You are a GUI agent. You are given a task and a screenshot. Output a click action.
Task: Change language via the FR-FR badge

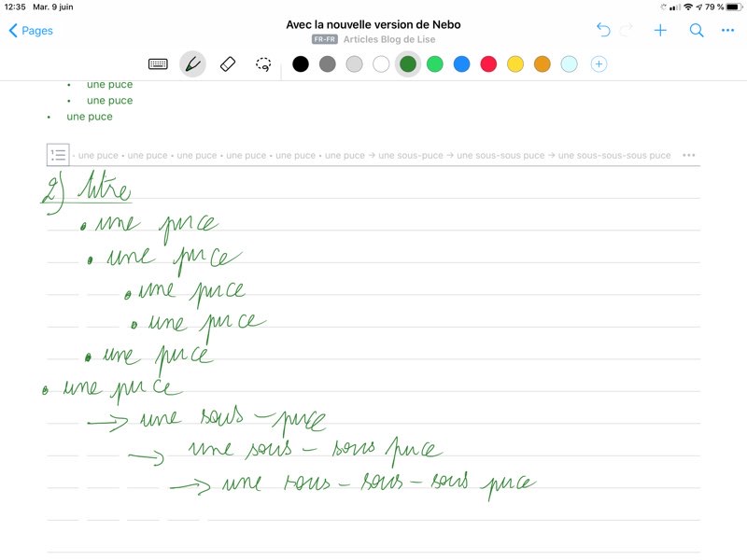[325, 39]
